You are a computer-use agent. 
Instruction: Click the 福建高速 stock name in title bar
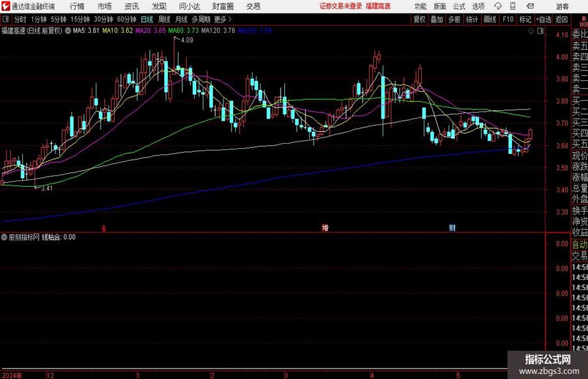tap(378, 6)
